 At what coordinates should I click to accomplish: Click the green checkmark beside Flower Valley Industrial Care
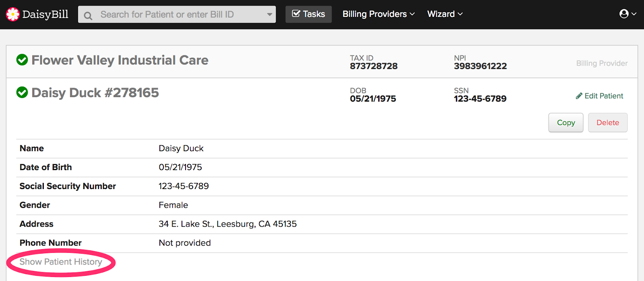[22, 60]
